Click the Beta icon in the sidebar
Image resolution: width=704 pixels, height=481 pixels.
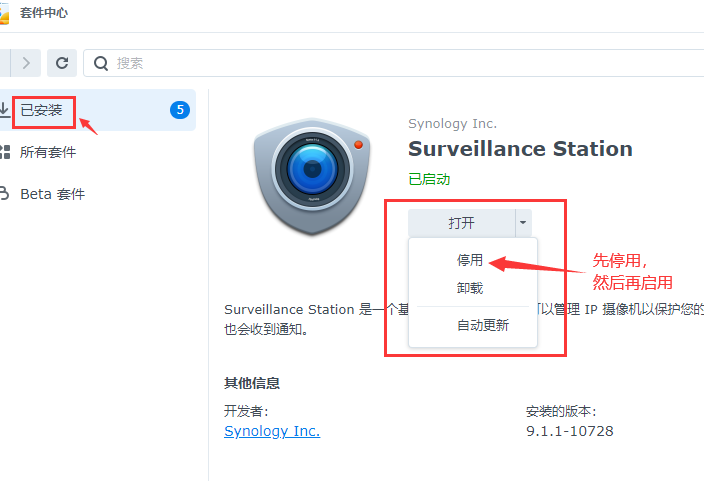point(4,194)
